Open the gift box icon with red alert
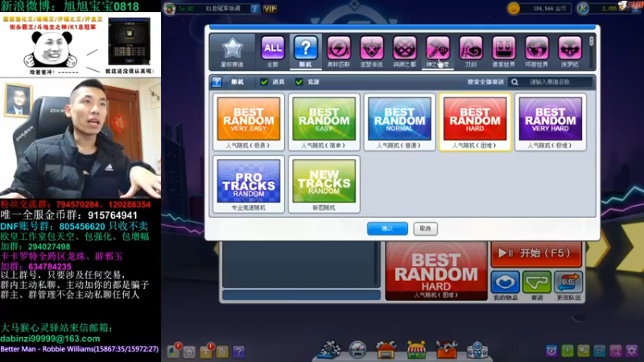This screenshot has height=362, width=644. click(206, 351)
